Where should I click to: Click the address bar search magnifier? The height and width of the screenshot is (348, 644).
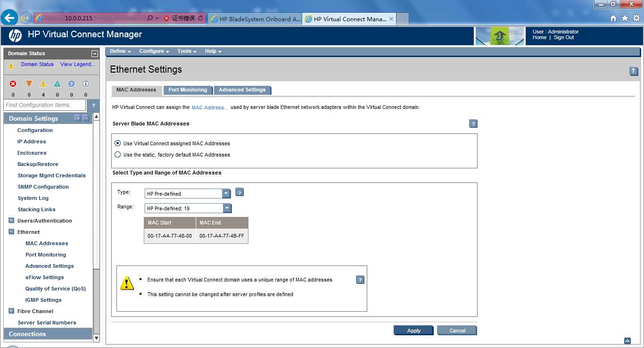(x=149, y=18)
